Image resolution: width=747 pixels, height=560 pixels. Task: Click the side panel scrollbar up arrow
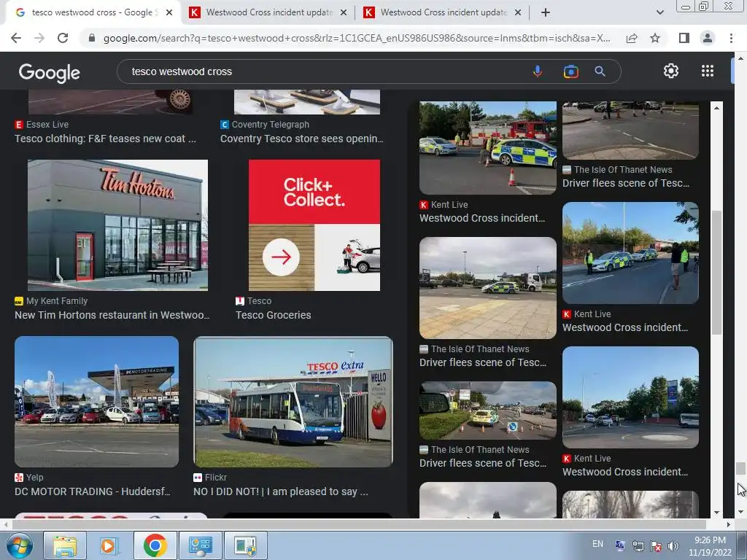click(x=716, y=108)
